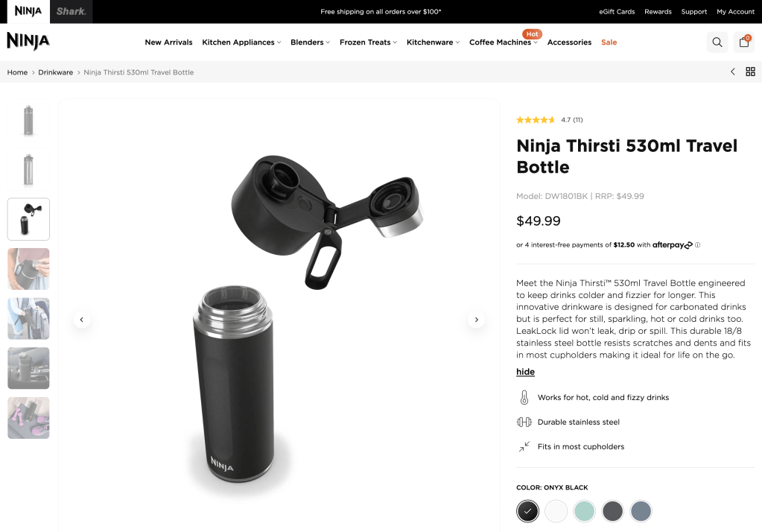Select the mint green color swatch
The image size is (762, 532).
584,511
